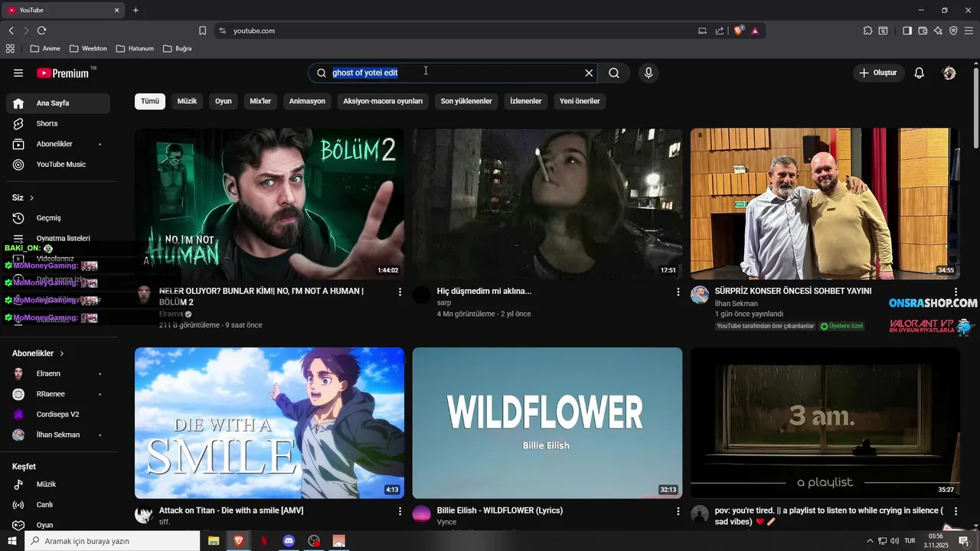Open the YouTube hamburger guide menu

tap(18, 73)
